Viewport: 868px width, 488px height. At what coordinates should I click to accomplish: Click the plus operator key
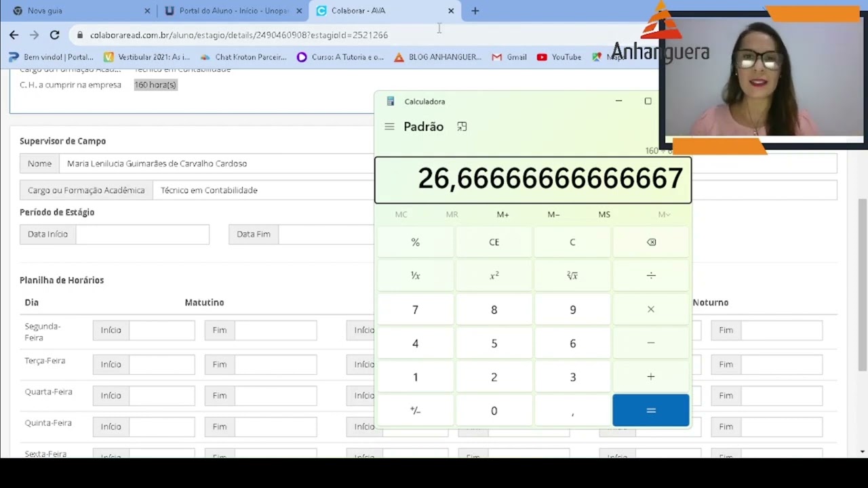[651, 377]
